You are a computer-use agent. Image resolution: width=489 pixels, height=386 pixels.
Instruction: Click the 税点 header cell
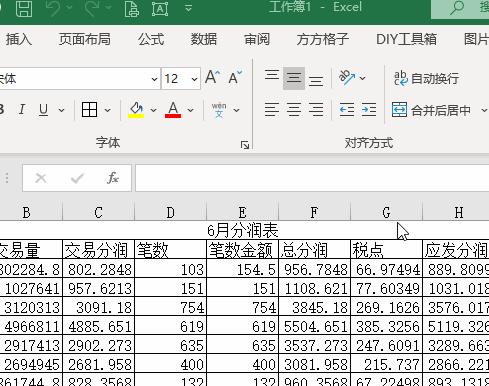pos(386,249)
